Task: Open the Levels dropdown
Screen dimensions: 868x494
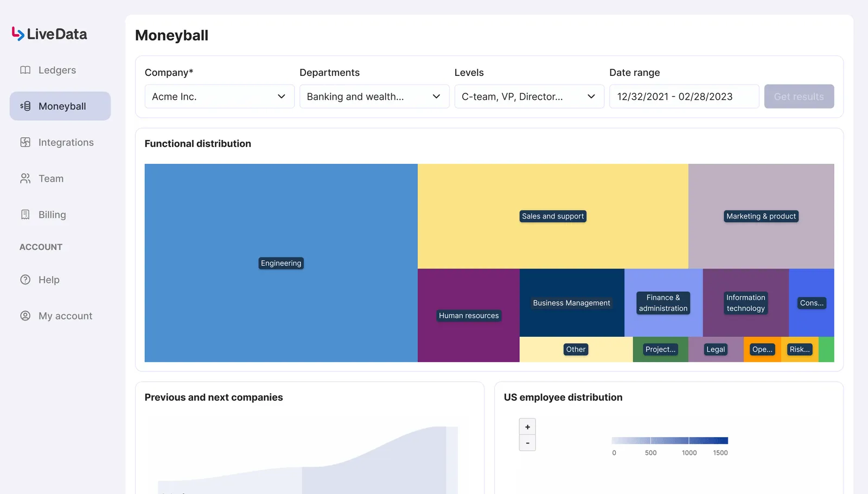Action: click(529, 97)
